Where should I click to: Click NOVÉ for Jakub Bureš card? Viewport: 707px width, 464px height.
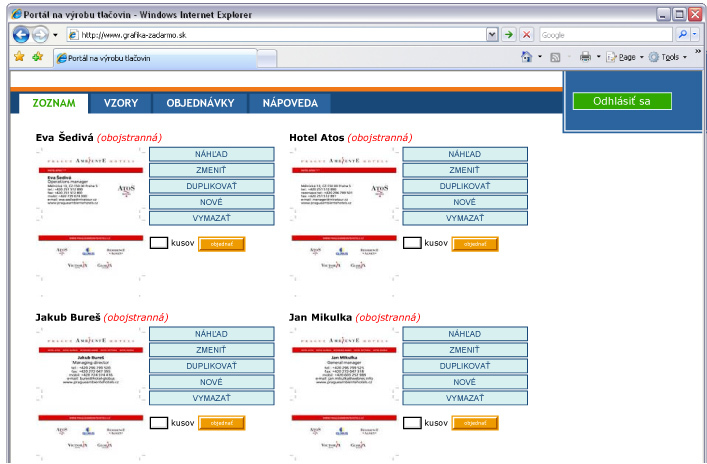point(211,382)
